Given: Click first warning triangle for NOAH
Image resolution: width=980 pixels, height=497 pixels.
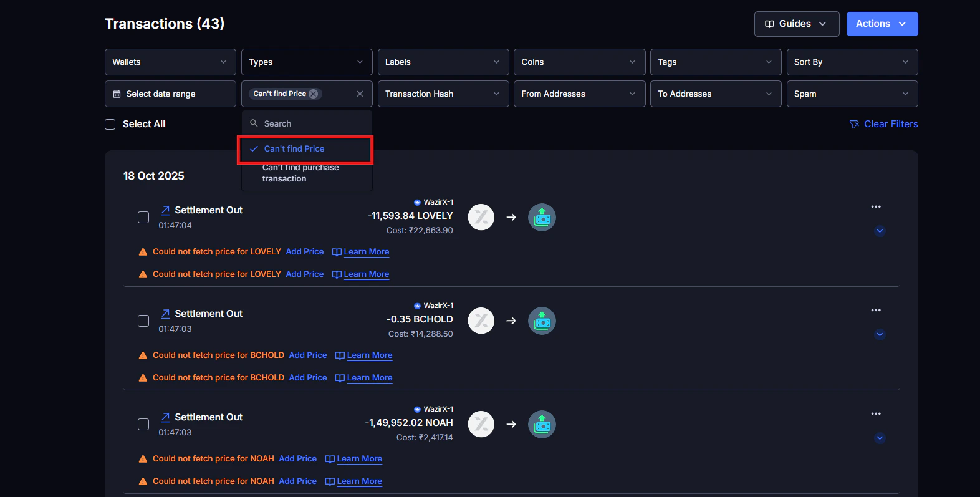Looking at the screenshot, I should (143, 459).
